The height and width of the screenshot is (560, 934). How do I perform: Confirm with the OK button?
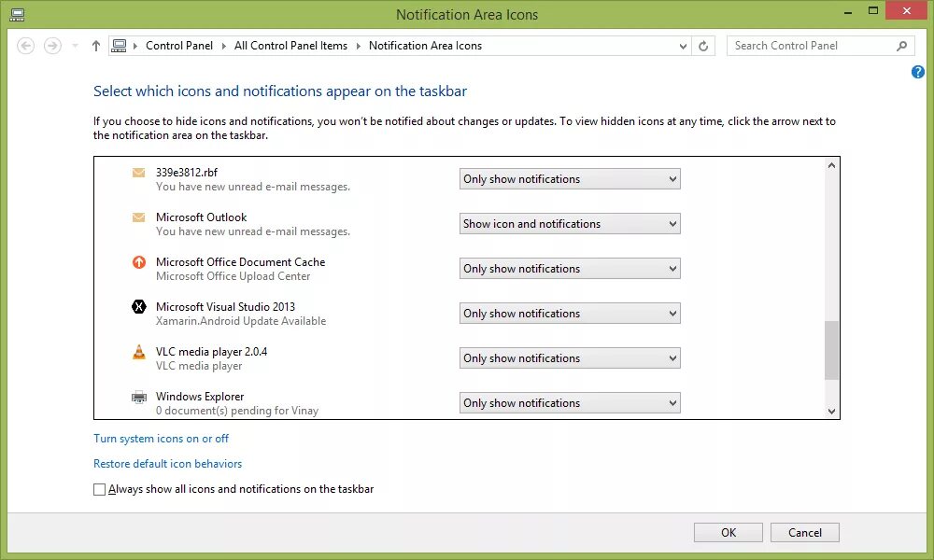tap(728, 533)
